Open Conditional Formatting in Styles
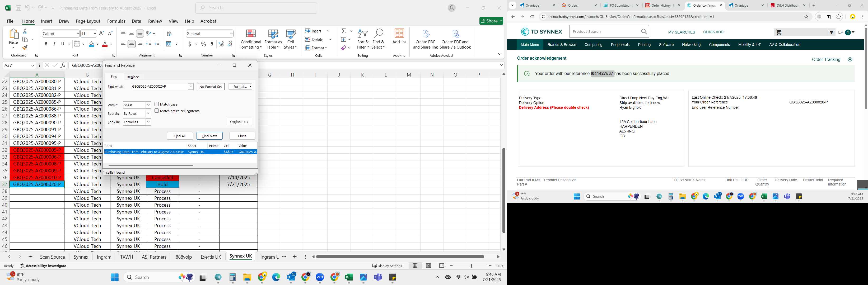Viewport: 868px width, 285px height. click(250, 39)
